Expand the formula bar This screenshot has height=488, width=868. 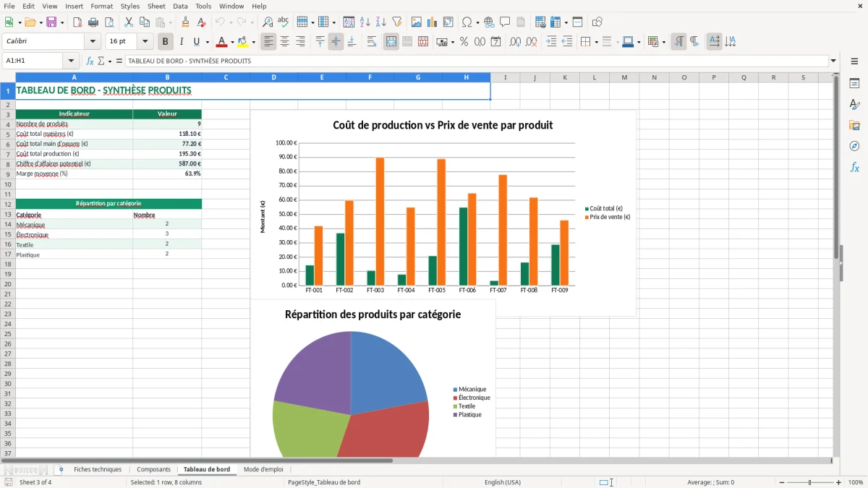[x=833, y=61]
